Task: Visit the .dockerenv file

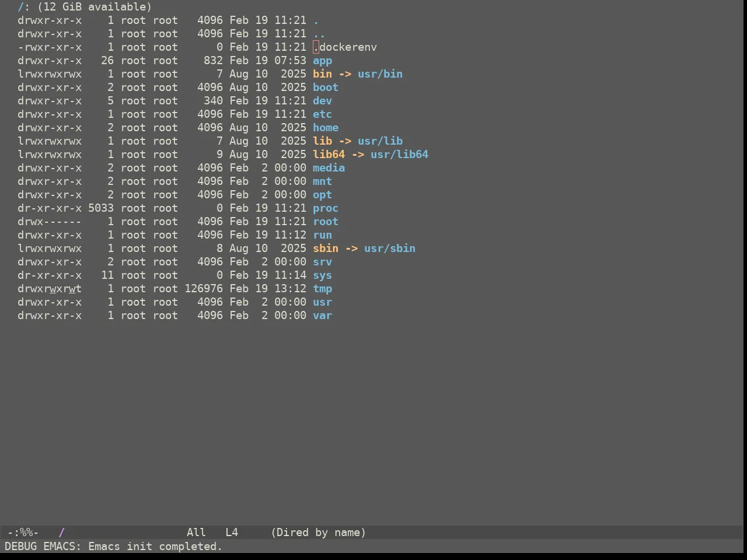Action: (345, 47)
